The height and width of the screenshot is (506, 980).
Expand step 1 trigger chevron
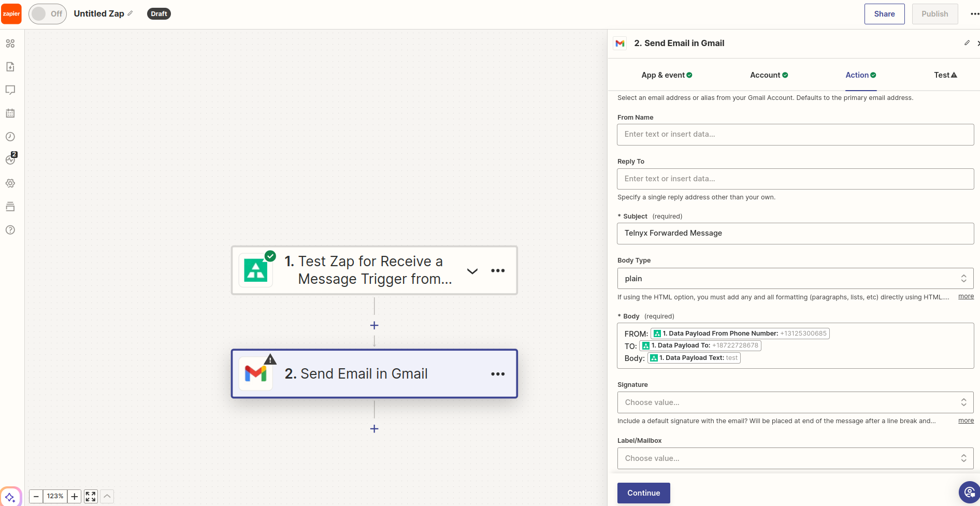[472, 271]
